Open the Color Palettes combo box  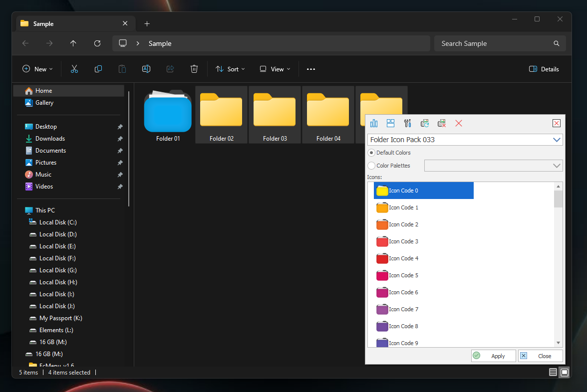pos(493,166)
